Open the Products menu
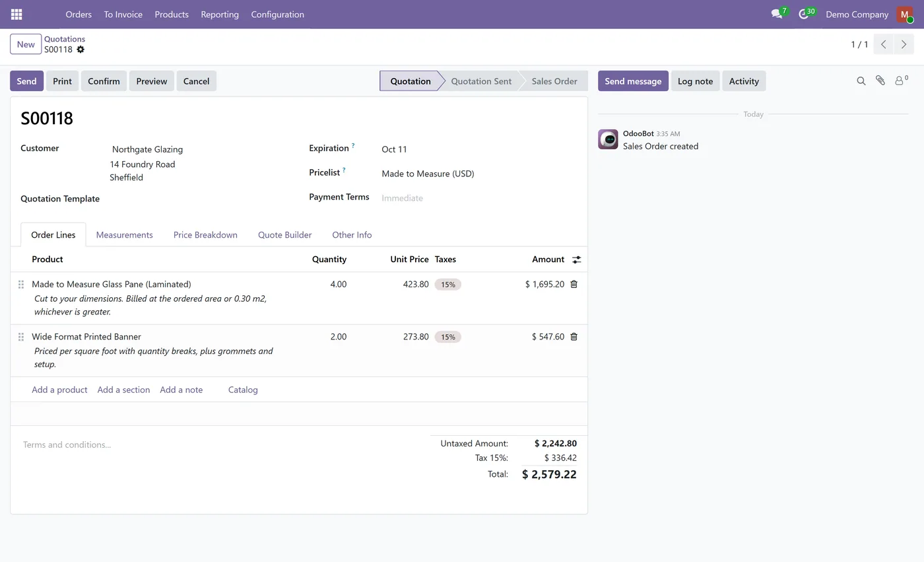The width and height of the screenshot is (924, 562). click(x=172, y=14)
